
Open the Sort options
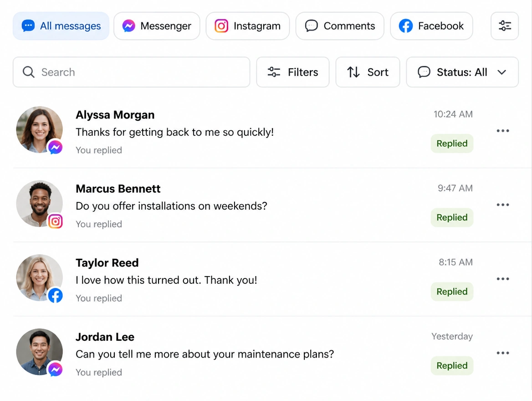(368, 72)
